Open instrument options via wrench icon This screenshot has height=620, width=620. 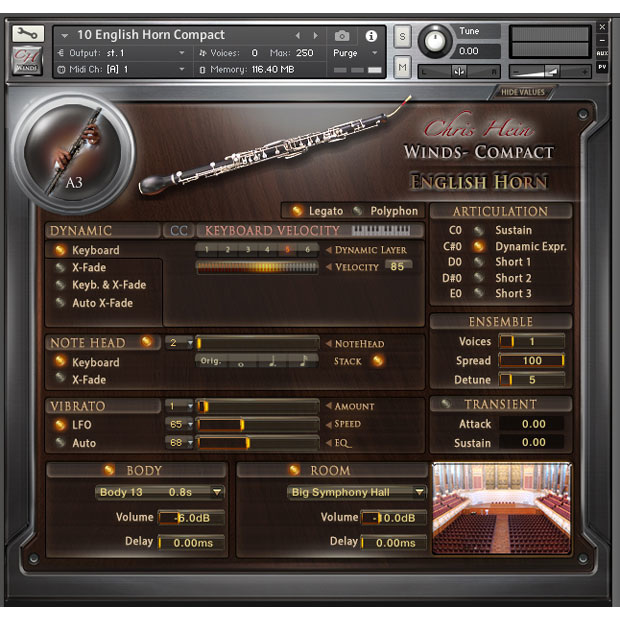(28, 33)
